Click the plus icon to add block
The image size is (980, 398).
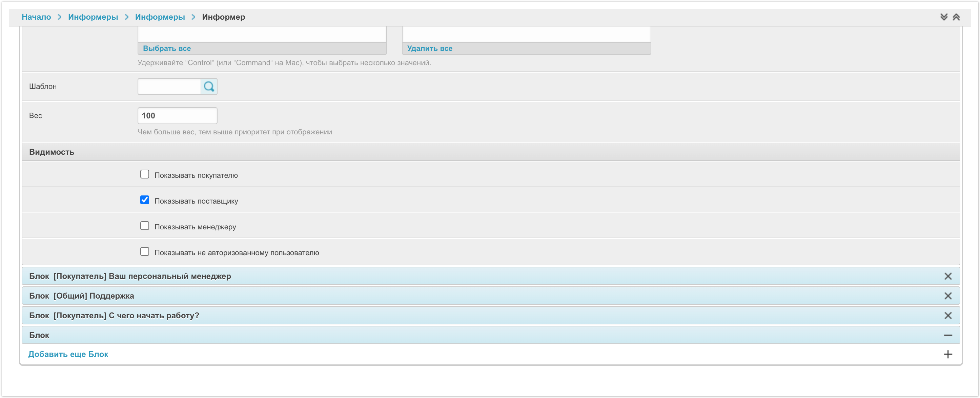click(948, 354)
